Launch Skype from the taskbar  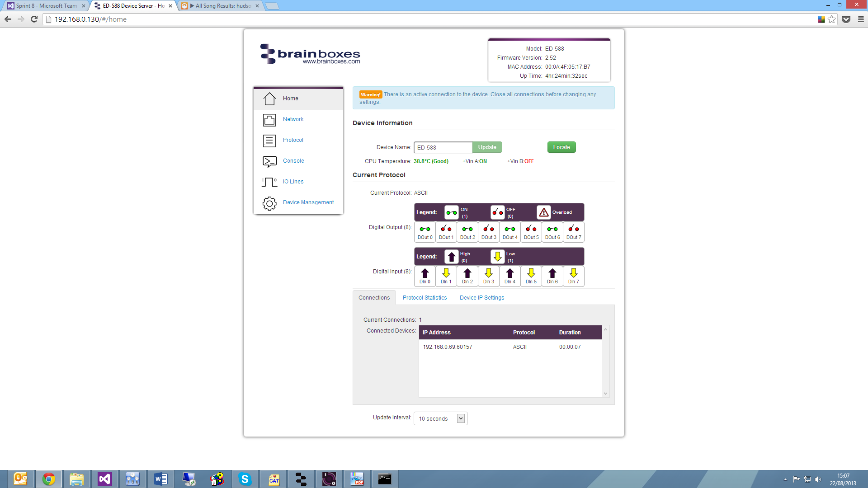pyautogui.click(x=245, y=479)
